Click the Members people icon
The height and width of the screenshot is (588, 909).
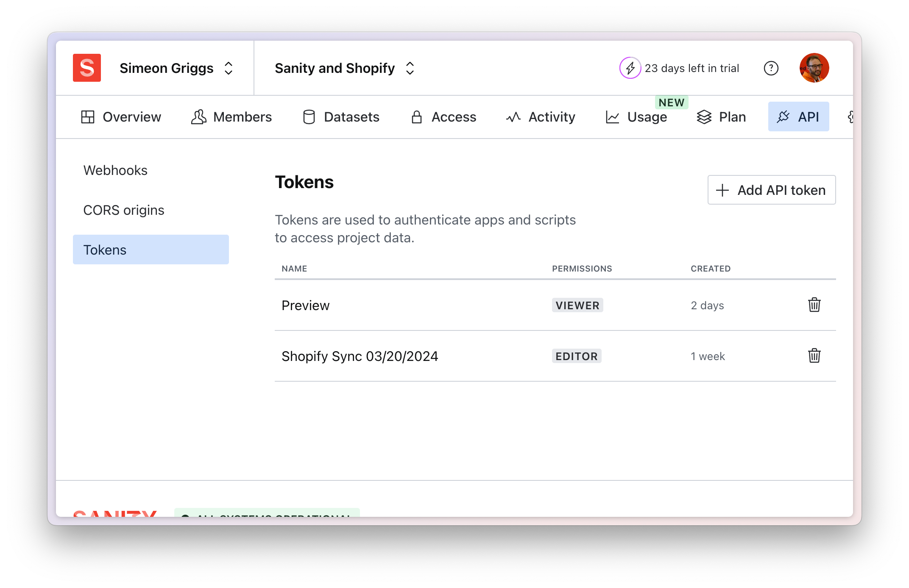[x=198, y=117]
